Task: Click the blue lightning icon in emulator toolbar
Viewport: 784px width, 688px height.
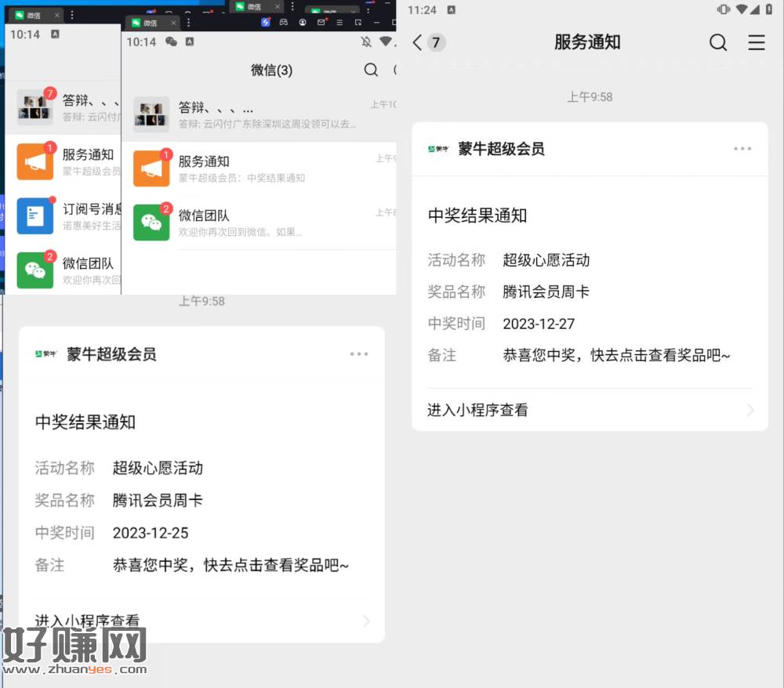Action: point(266,23)
